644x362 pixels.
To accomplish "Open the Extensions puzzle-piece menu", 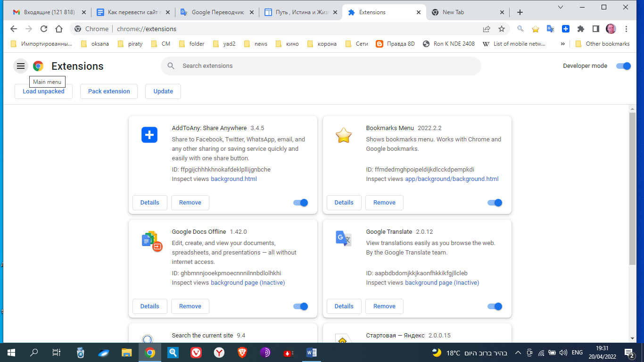I will click(581, 29).
